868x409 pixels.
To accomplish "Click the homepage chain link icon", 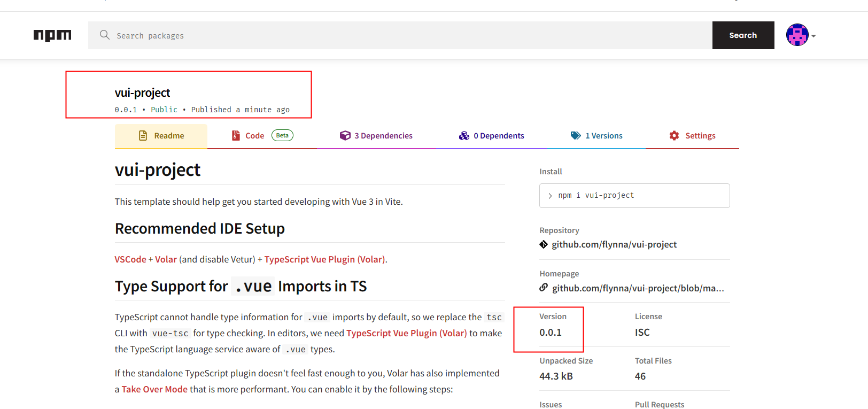I will coord(544,288).
